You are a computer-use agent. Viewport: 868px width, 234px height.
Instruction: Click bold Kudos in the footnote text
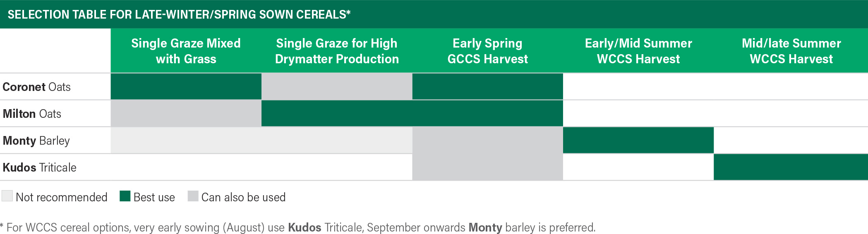click(x=305, y=227)
